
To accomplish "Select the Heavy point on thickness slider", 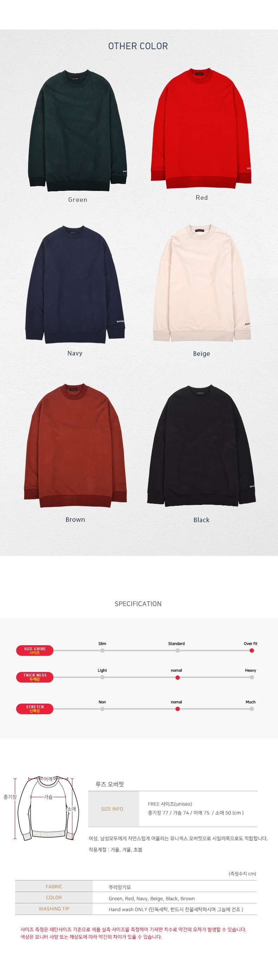I will pyautogui.click(x=252, y=677).
